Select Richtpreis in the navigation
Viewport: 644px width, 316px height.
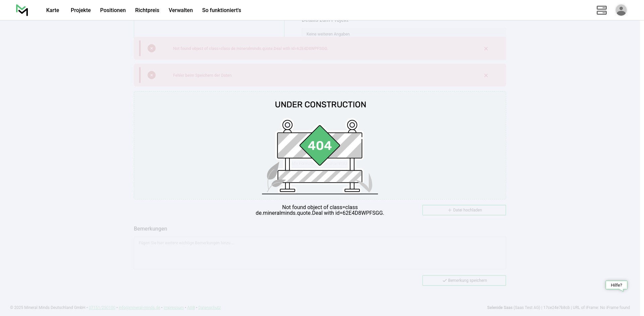147,10
